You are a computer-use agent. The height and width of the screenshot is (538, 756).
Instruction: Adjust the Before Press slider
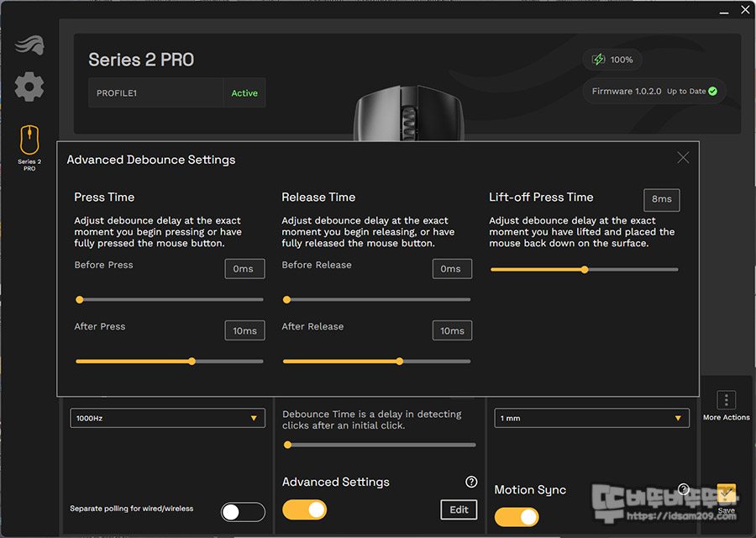170,299
